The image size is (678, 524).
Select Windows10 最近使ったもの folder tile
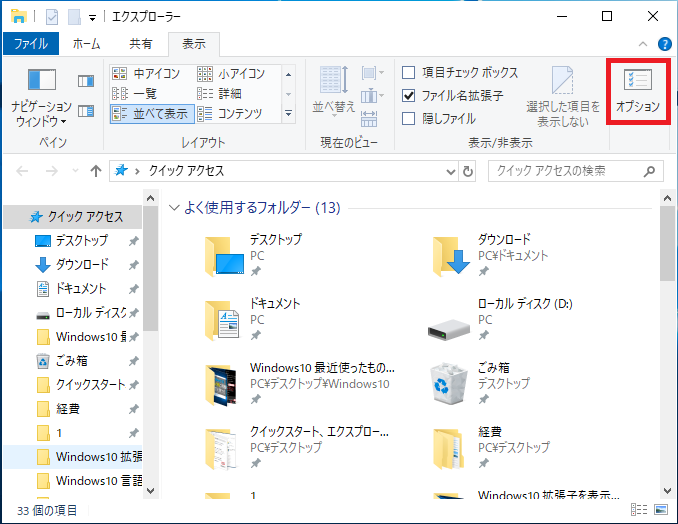pyautogui.click(x=301, y=383)
